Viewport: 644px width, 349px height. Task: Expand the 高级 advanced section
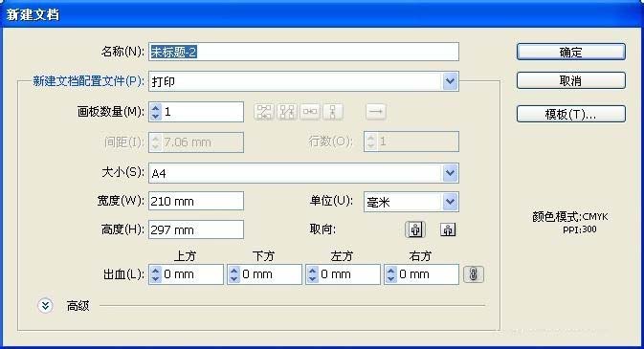click(45, 305)
